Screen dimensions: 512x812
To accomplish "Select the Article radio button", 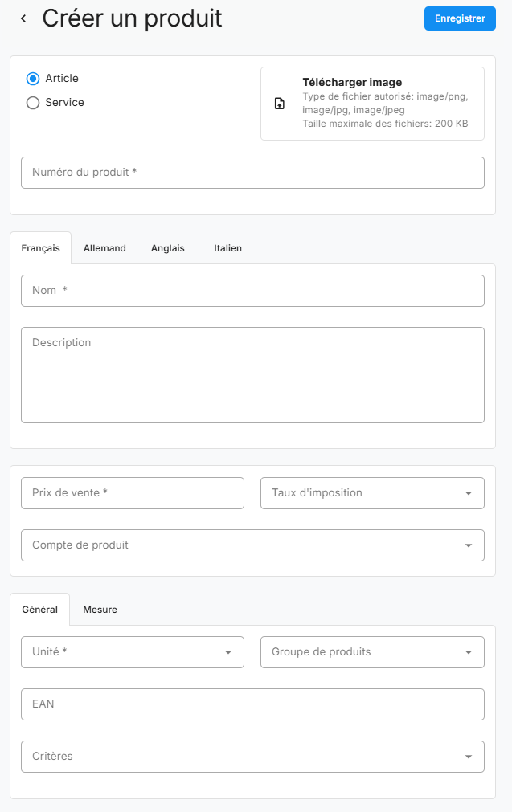I will [x=33, y=79].
